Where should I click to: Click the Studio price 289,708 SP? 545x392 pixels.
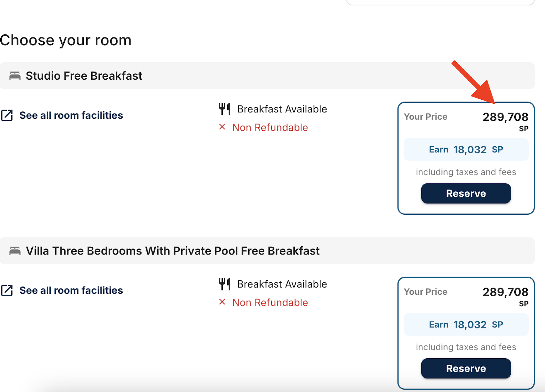tap(505, 121)
